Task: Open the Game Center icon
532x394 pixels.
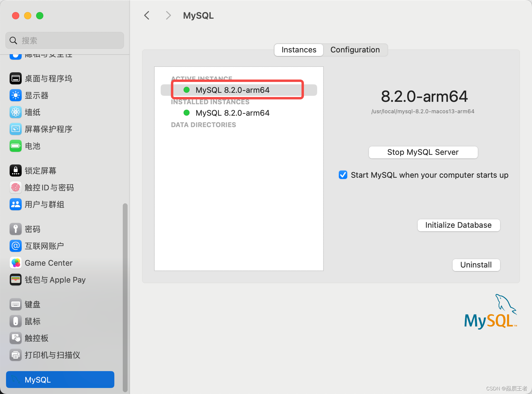Action: coord(16,263)
